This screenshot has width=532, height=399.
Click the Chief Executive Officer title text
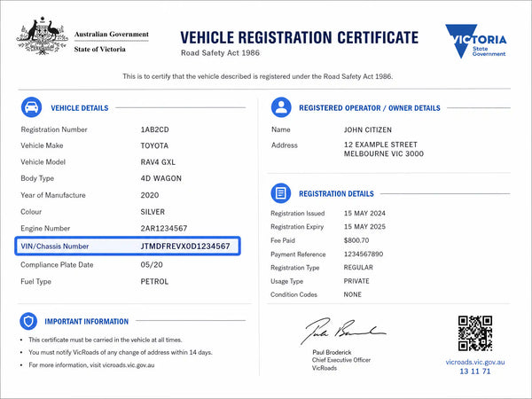point(341,360)
